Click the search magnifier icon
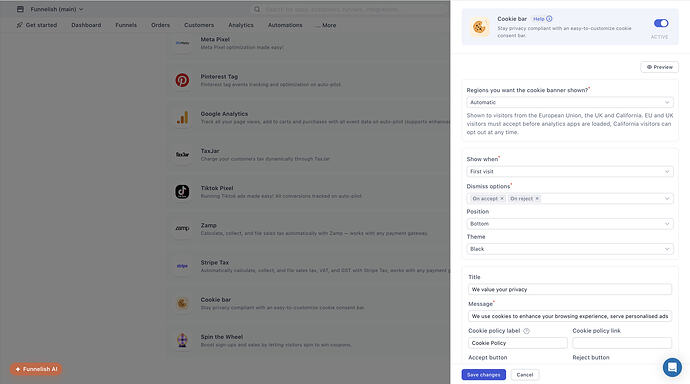Viewport: 690px width, 384px height. pos(257,9)
